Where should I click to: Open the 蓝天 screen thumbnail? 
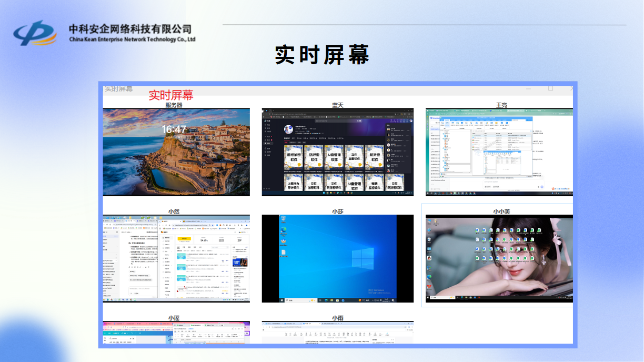click(337, 152)
